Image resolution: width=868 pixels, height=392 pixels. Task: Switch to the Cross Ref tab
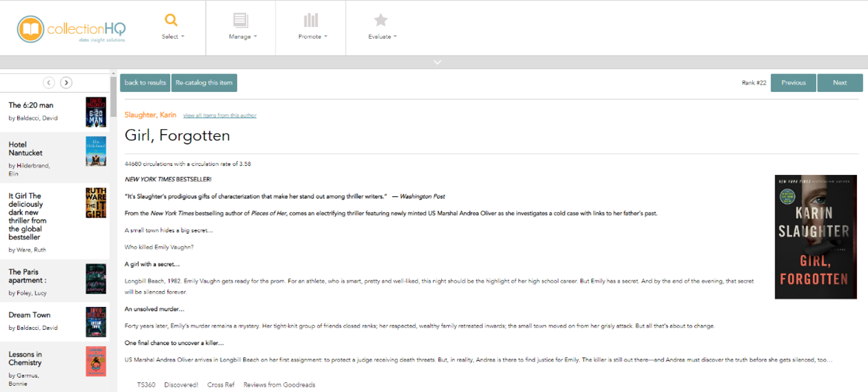pos(220,384)
